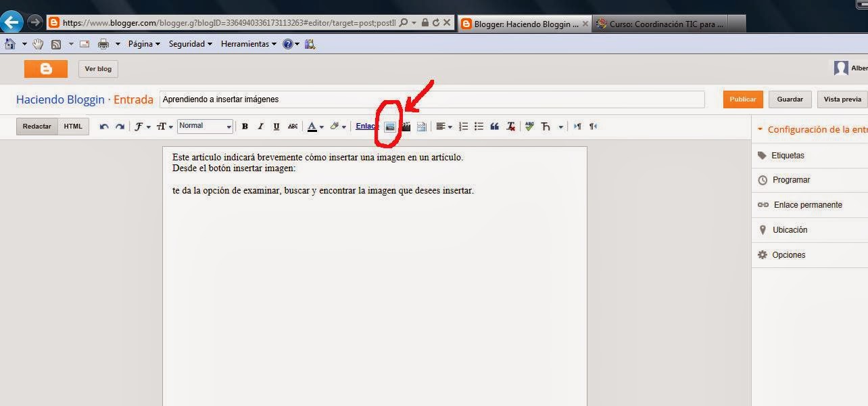Image resolution: width=868 pixels, height=406 pixels.
Task: Open the Normal paragraph style dropdown
Action: (x=205, y=126)
